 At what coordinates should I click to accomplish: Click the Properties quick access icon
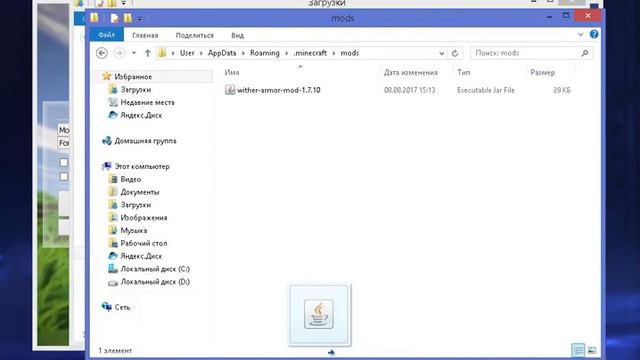coord(115,18)
